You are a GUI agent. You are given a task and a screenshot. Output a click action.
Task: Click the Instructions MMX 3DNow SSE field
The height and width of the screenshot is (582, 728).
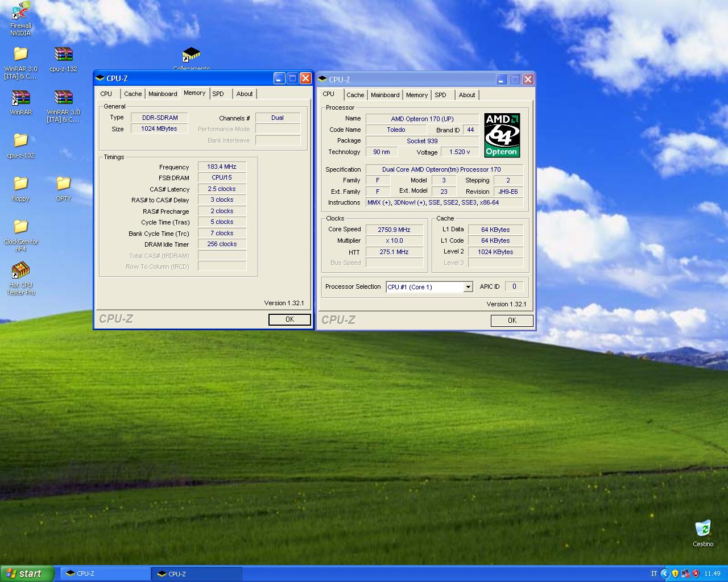point(444,202)
